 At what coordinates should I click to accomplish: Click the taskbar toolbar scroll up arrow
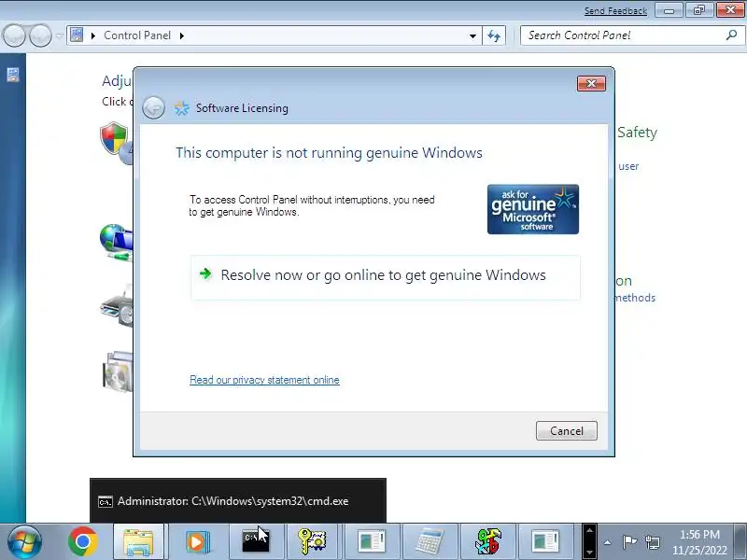[589, 530]
